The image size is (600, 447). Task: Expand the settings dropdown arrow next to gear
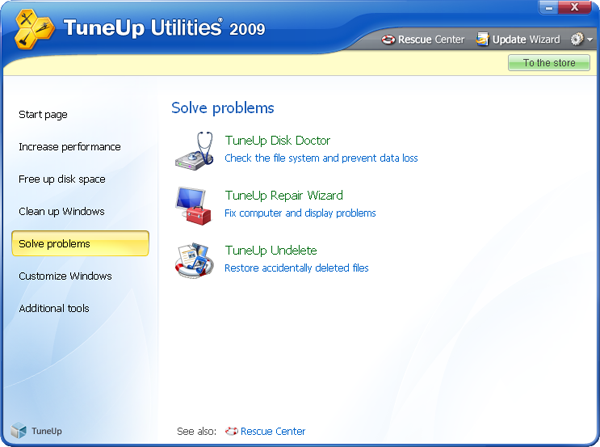(589, 39)
